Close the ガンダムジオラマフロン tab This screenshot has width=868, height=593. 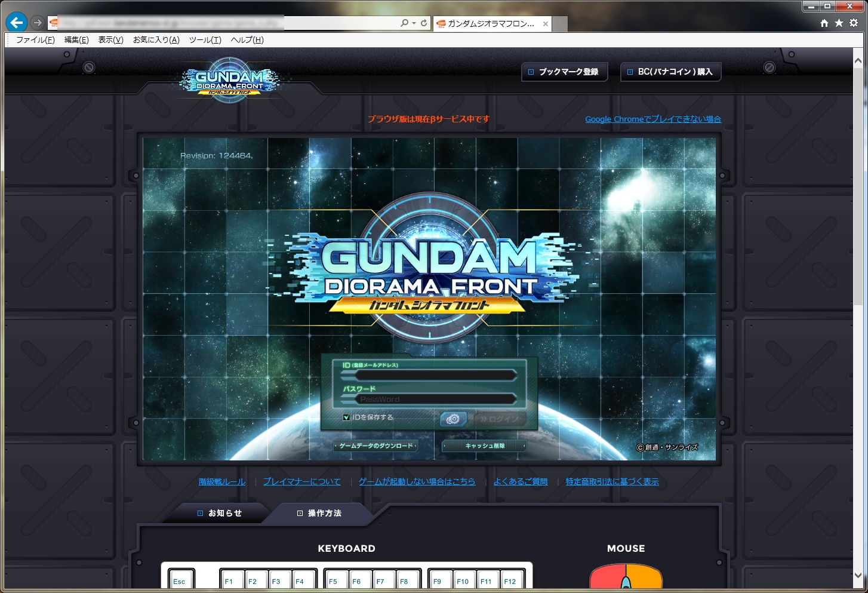pos(546,24)
